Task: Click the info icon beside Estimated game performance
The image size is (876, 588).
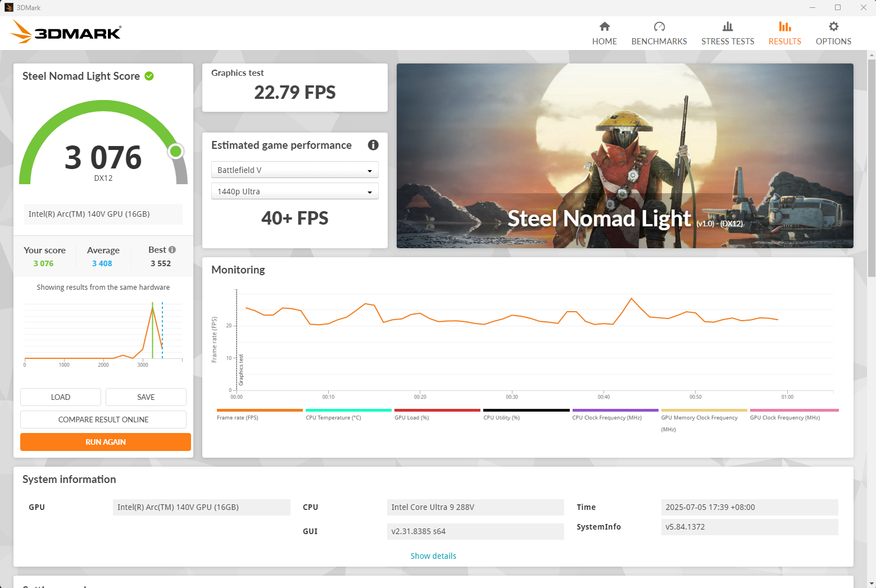Action: [x=373, y=145]
